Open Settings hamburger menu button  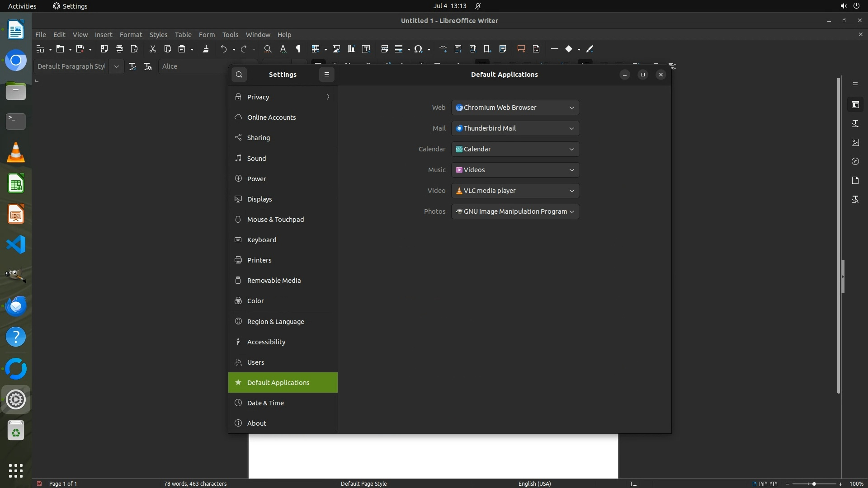point(327,75)
